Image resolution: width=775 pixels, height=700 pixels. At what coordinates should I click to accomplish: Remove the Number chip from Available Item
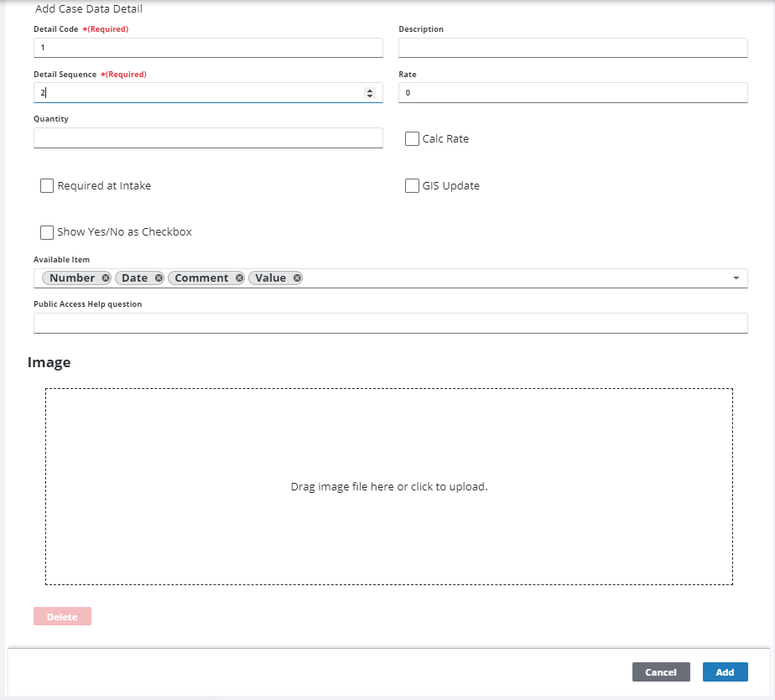pyautogui.click(x=105, y=278)
